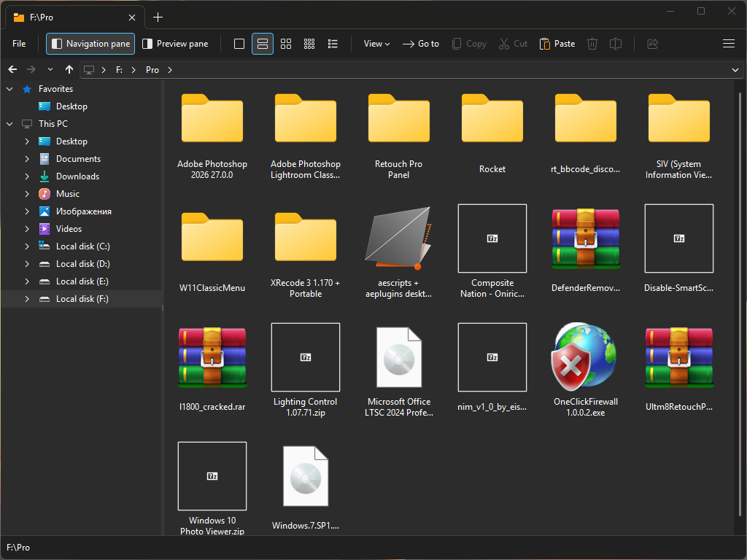This screenshot has width=747, height=560.
Task: Click the Go to button
Action: (421, 44)
